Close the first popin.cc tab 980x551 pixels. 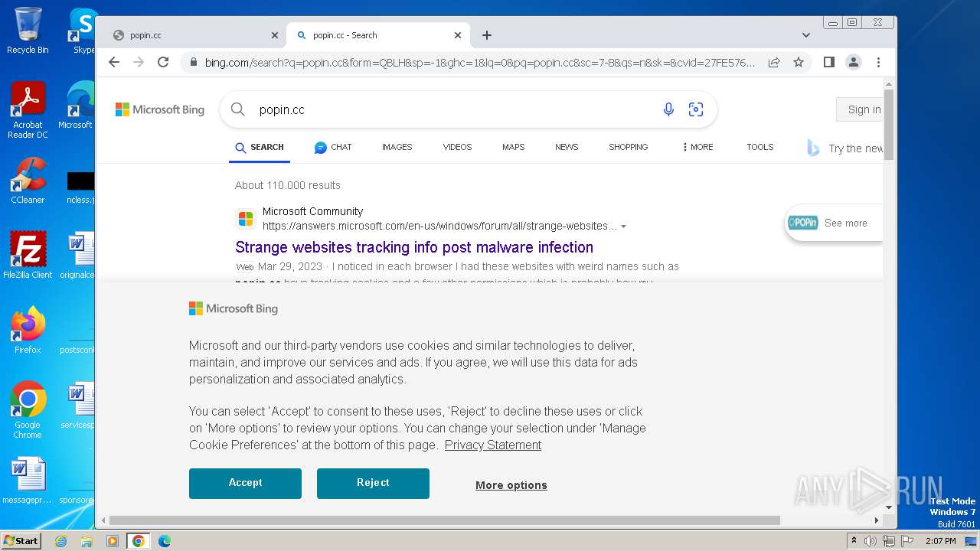275,35
